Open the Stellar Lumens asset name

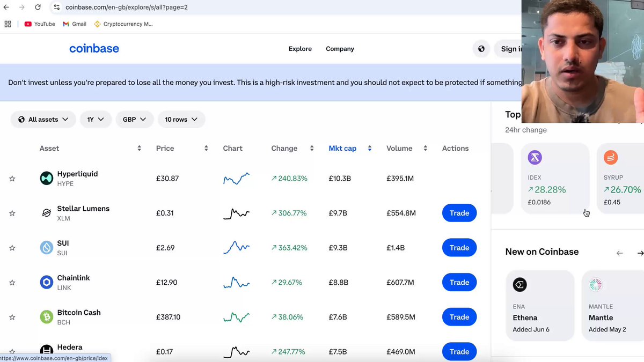[83, 209]
